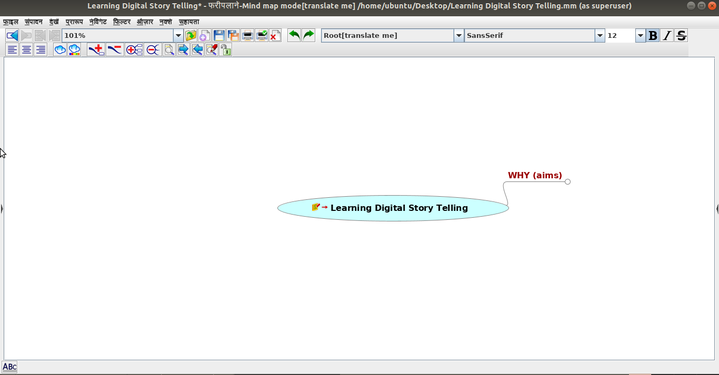The height and width of the screenshot is (375, 719).
Task: Click the remove node minus icon
Action: click(115, 50)
